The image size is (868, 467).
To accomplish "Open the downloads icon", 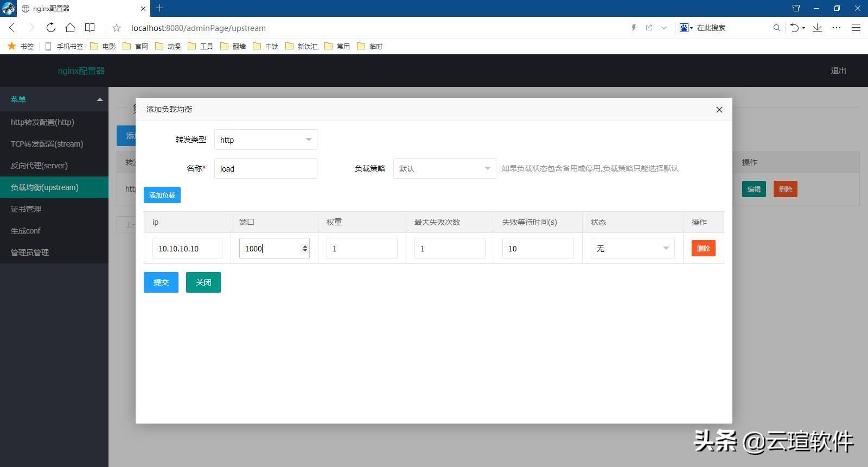I will 817,28.
